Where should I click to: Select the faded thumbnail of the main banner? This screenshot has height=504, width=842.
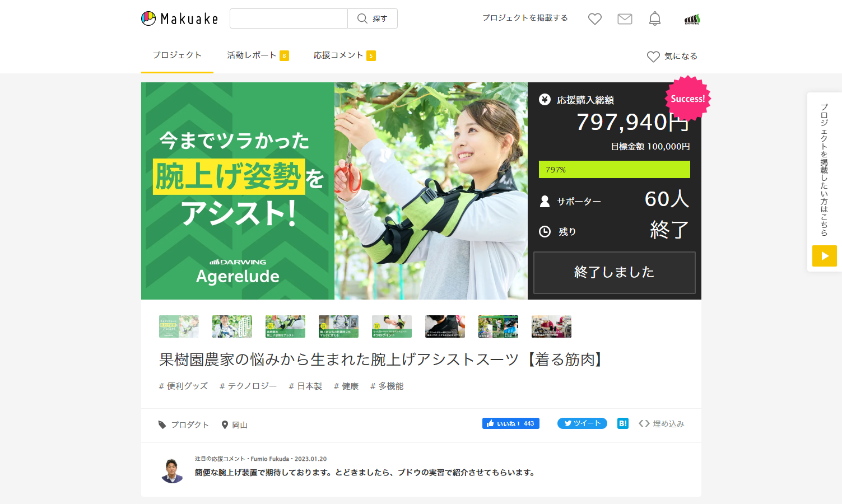click(x=179, y=326)
